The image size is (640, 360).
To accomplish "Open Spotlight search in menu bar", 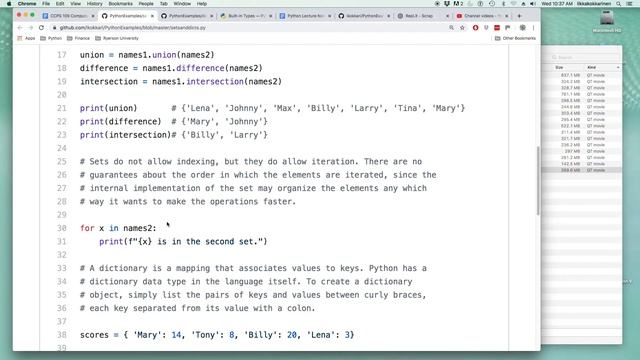I will pyautogui.click(x=619, y=4).
